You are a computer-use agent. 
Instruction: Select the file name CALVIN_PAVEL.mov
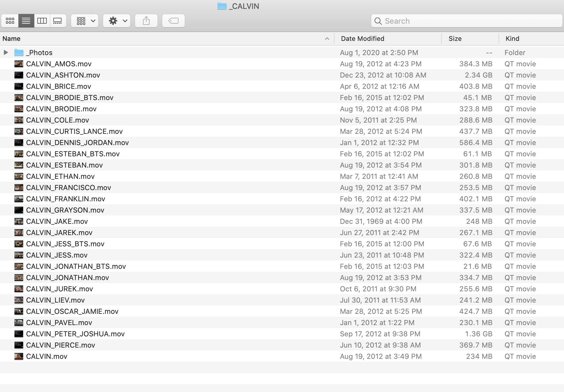tap(59, 322)
